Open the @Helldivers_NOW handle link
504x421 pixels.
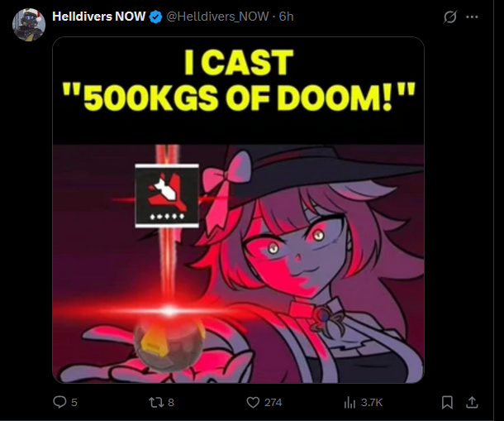coord(217,17)
